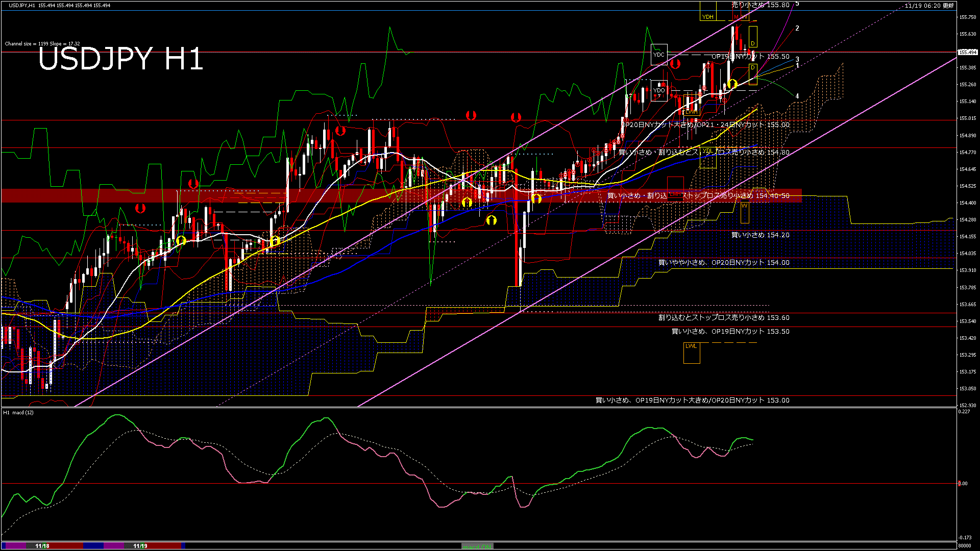
Task: Toggle the macd ON button
Action: (477, 546)
